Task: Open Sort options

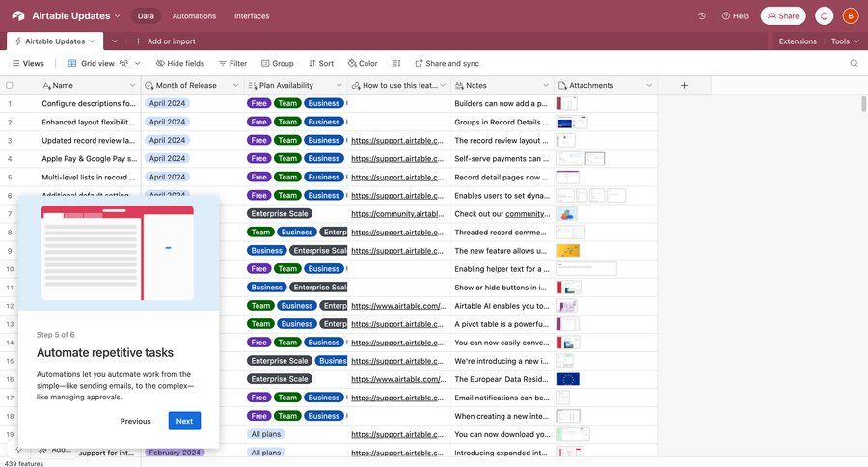Action: point(321,63)
